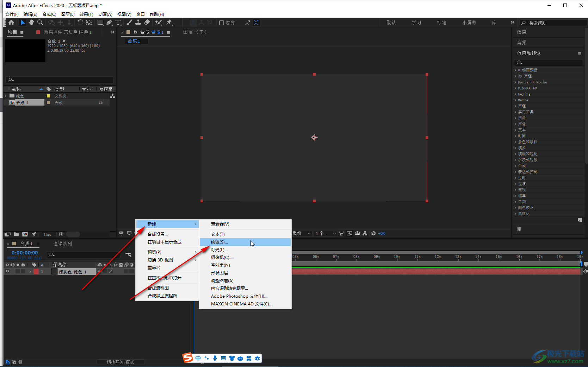Click the delete trash icon in Project panel

[x=61, y=234]
